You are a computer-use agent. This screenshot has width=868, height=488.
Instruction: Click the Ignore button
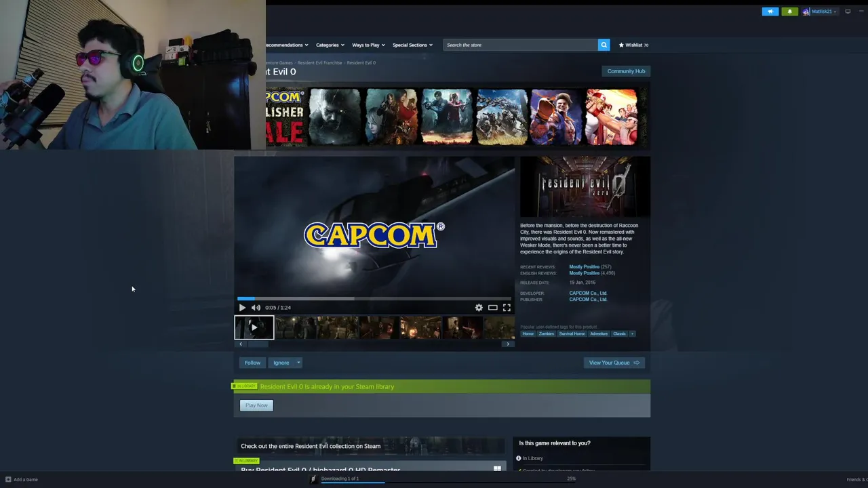(x=281, y=363)
